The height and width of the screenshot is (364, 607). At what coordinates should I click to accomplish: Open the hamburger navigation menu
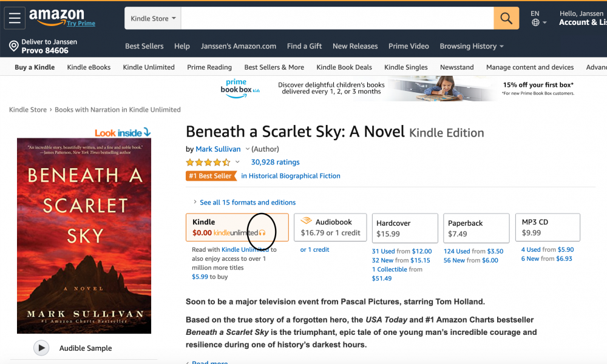point(15,18)
